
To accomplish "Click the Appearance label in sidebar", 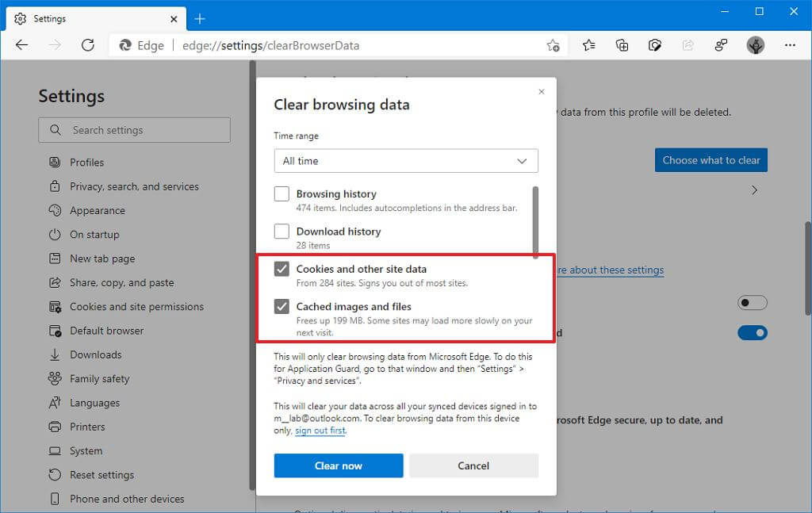I will point(98,210).
